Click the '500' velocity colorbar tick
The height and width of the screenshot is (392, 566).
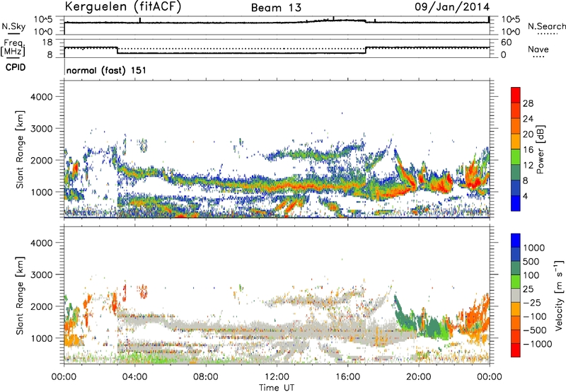(x=531, y=262)
